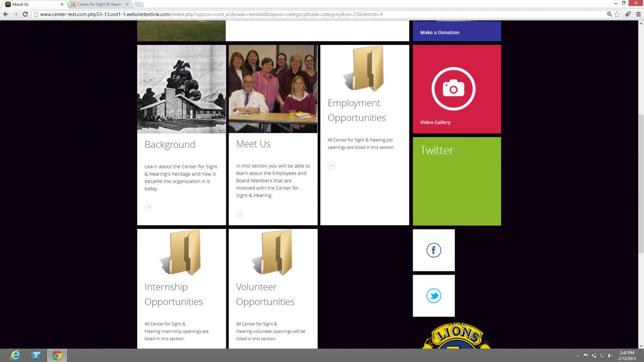Click text 'In this section you will be able to'

[x=273, y=166]
